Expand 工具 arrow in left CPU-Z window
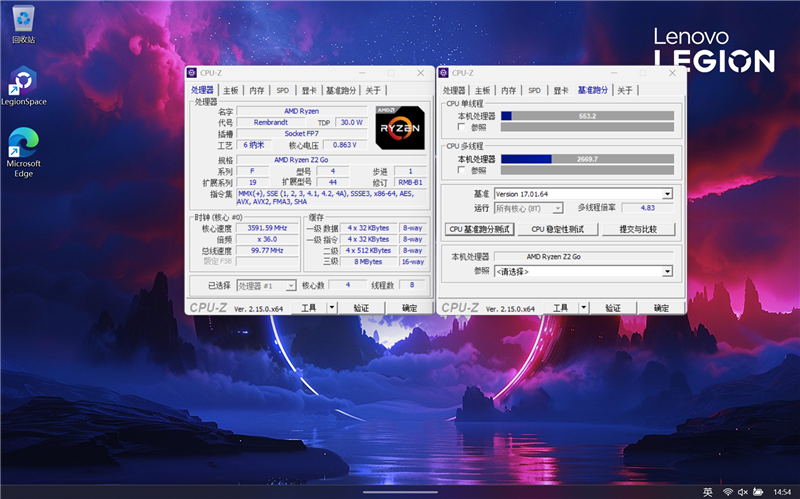Screen dimensions: 800x499 (x=332, y=308)
